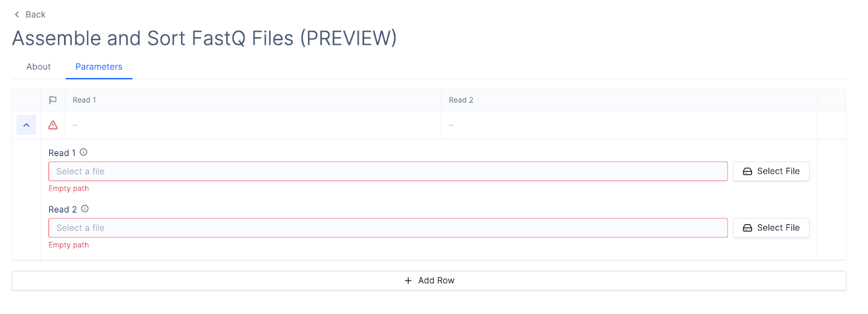Image resolution: width=868 pixels, height=314 pixels.
Task: Select the Parameters tab
Action: click(x=99, y=66)
